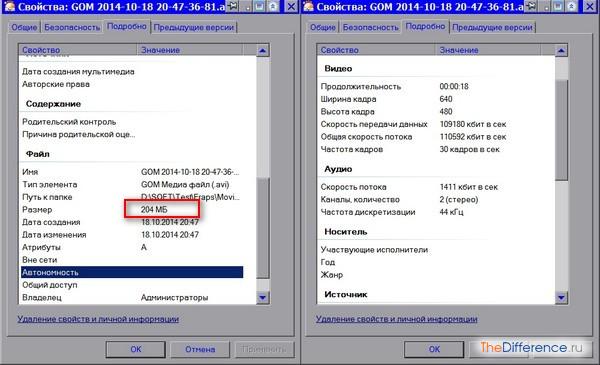This screenshot has height=365, width=600.
Task: Select the Жанр row
Action: click(x=430, y=275)
